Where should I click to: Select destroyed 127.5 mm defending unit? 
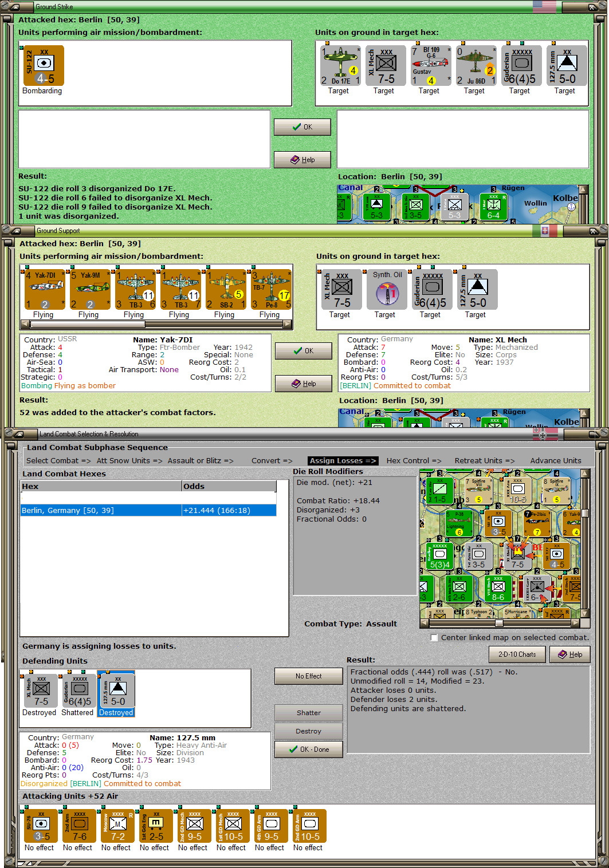pos(117,691)
